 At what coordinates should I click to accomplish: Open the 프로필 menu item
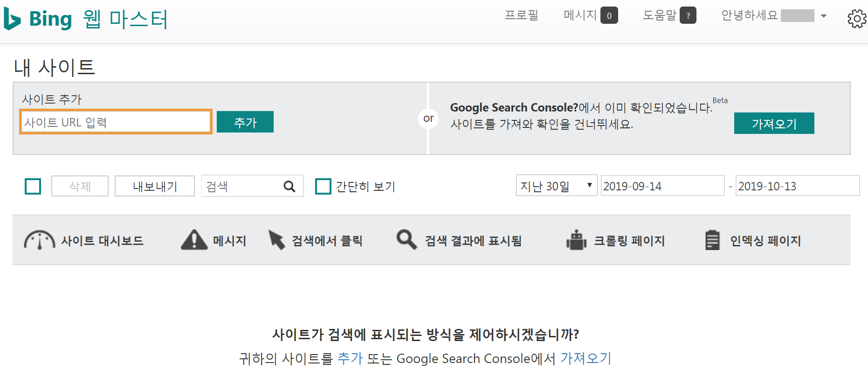click(x=521, y=15)
